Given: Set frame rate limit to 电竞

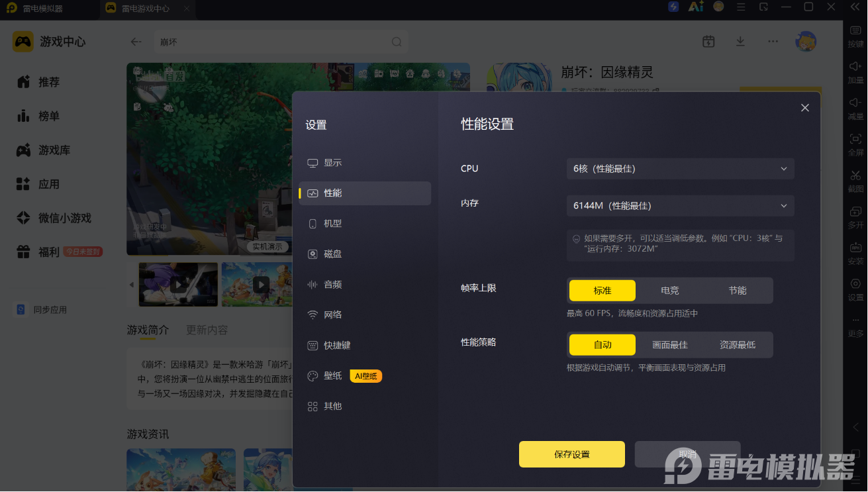Looking at the screenshot, I should click(x=670, y=290).
